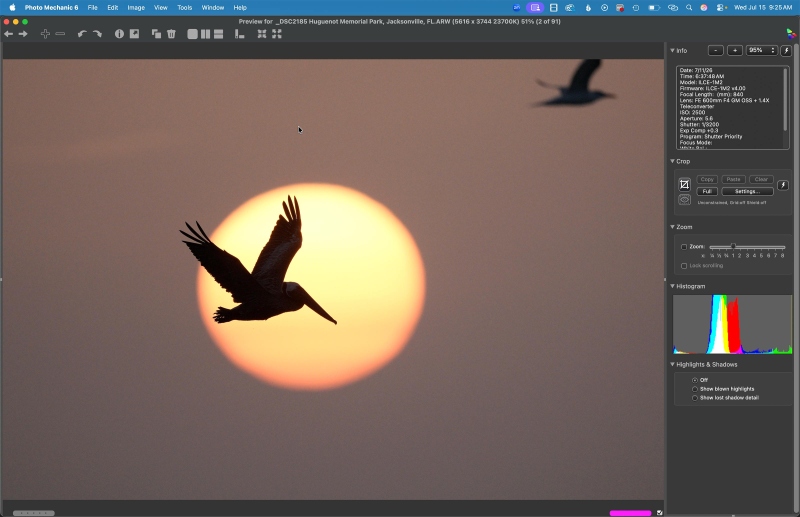Select the Off radio button

694,380
